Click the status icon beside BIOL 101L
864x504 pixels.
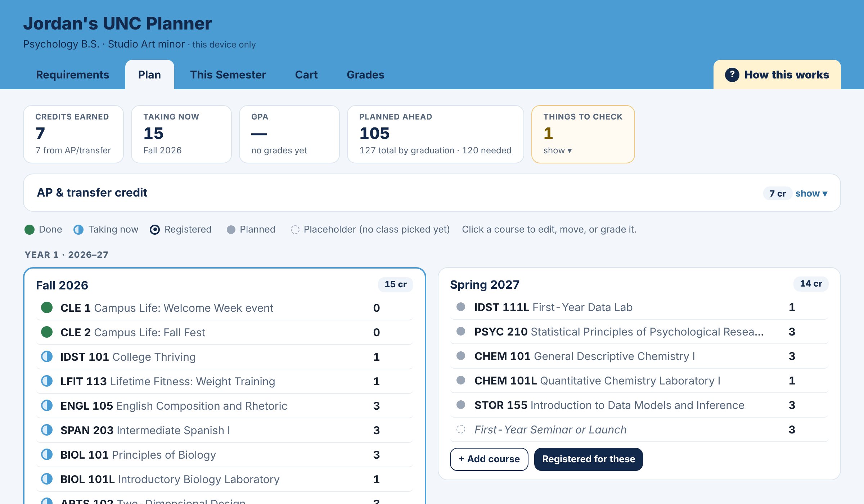pyautogui.click(x=47, y=479)
